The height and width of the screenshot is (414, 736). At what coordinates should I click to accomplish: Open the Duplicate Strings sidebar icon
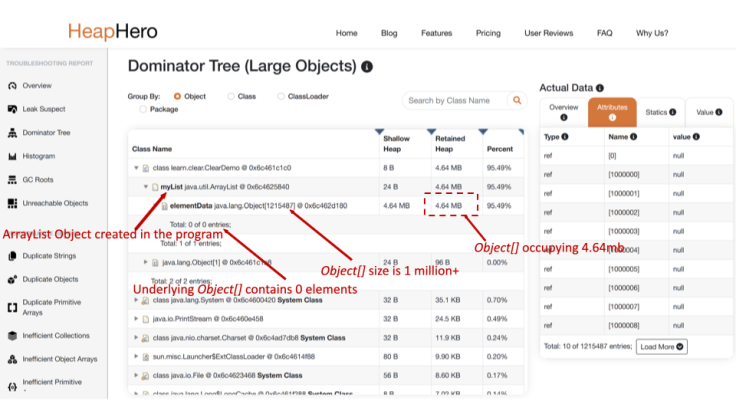click(x=13, y=256)
